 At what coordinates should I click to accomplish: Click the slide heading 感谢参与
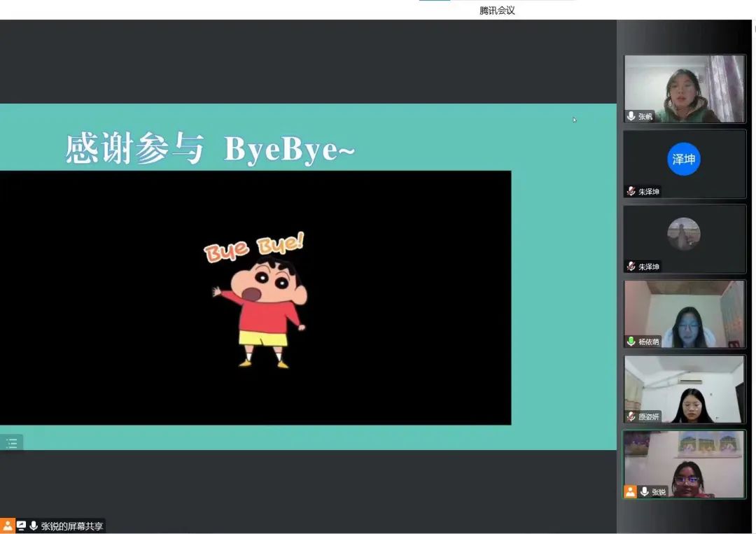(x=134, y=149)
